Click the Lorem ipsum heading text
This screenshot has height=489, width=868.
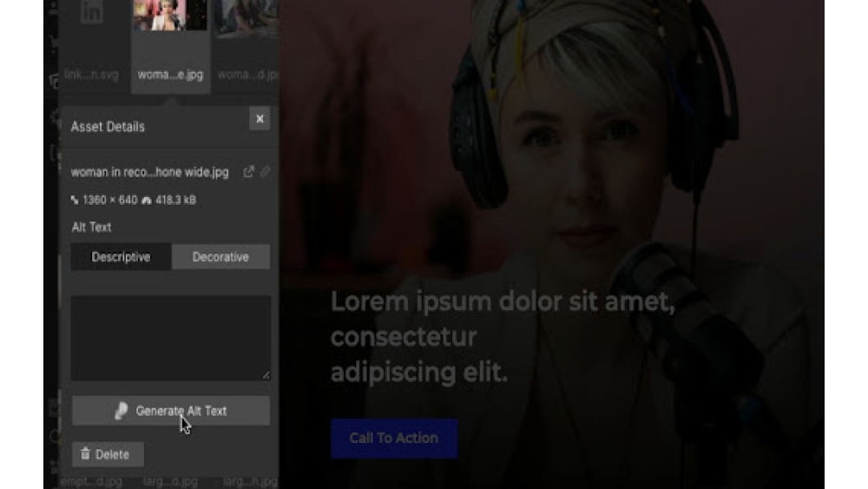click(503, 337)
